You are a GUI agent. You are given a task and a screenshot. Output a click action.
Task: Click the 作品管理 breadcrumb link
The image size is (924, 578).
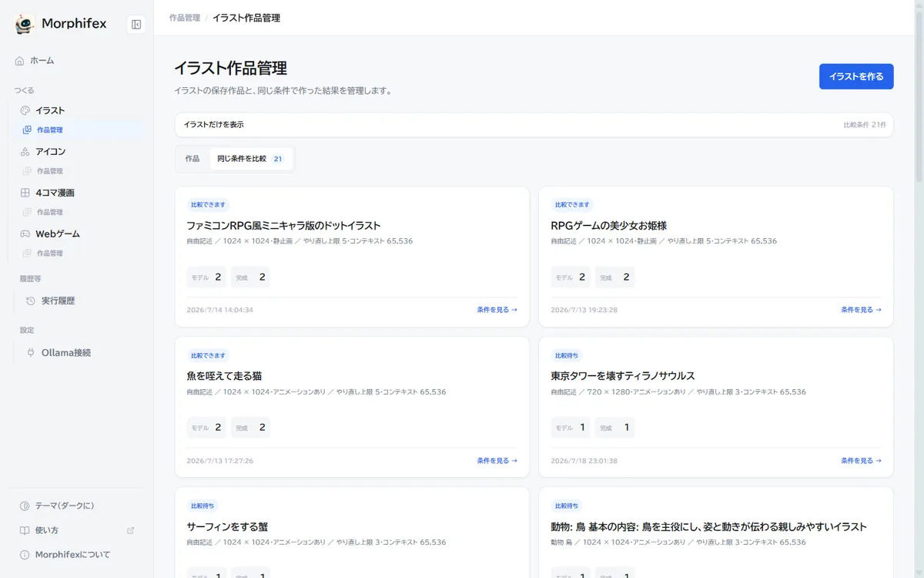click(185, 18)
